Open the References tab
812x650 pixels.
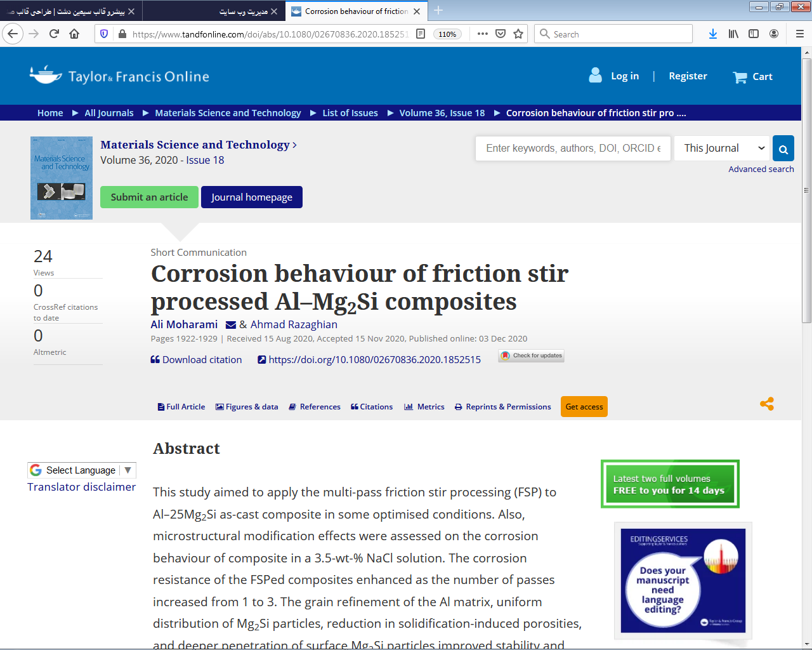point(315,407)
